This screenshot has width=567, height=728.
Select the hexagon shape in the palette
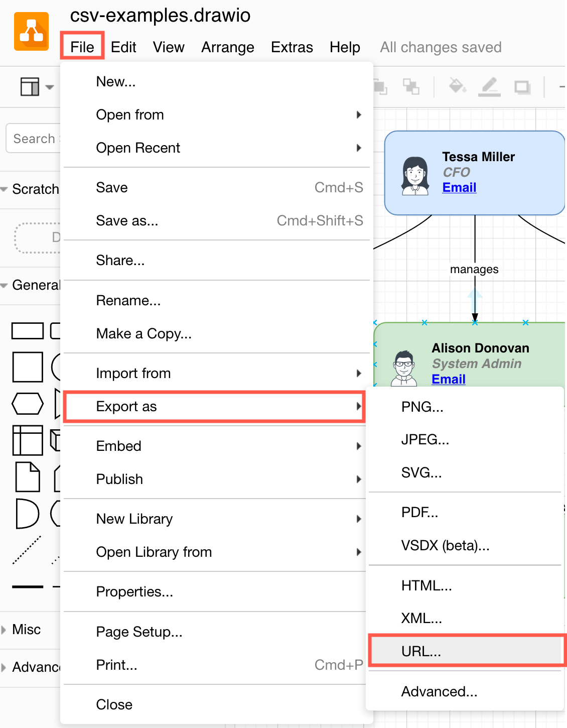coord(27,403)
